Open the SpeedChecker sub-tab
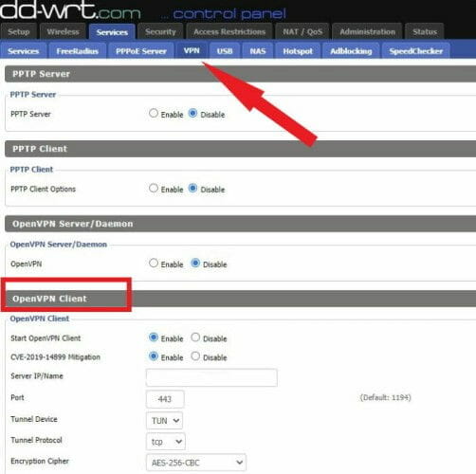The width and height of the screenshot is (476, 474). point(415,51)
